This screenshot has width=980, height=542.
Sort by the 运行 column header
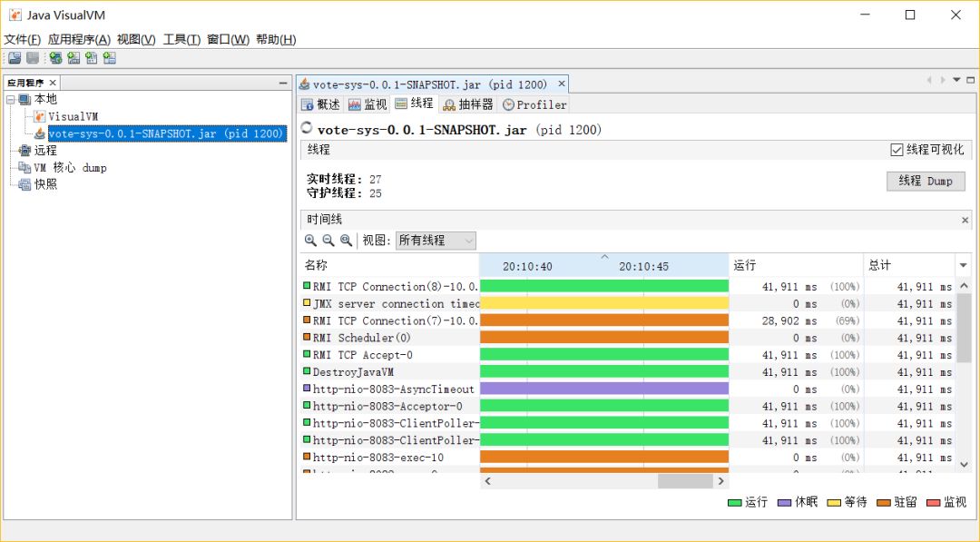pyautogui.click(x=796, y=265)
